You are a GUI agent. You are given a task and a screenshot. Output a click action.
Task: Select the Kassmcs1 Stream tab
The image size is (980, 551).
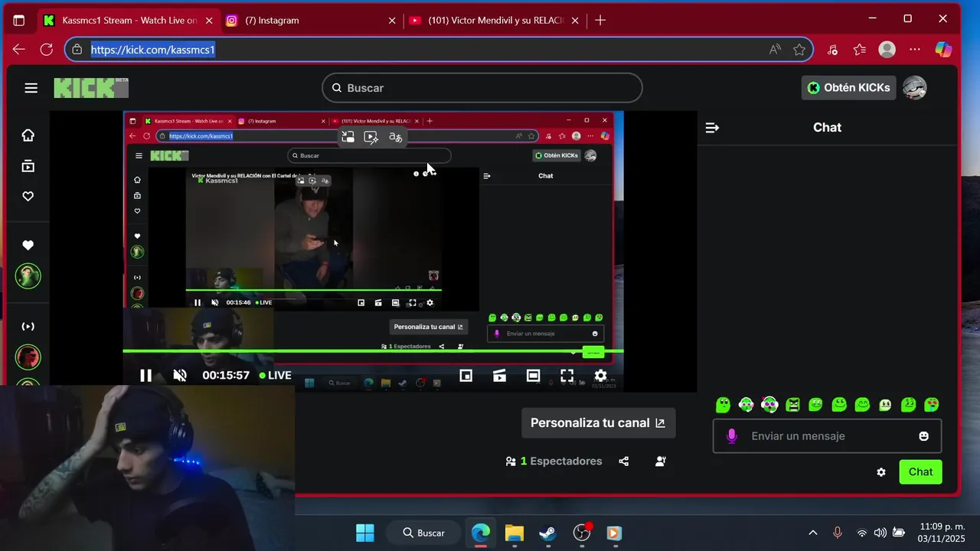tap(129, 21)
